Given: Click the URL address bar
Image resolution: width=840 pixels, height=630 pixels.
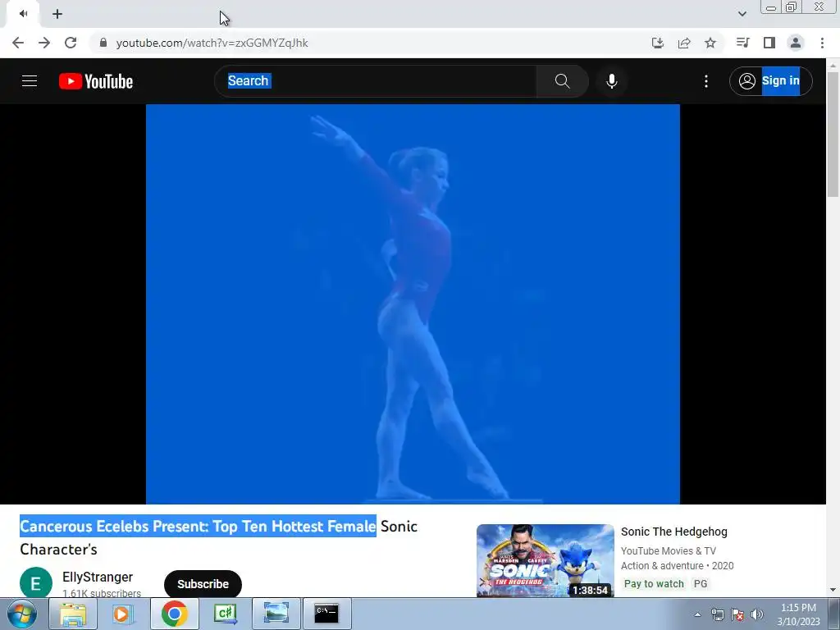Looking at the screenshot, I should pos(370,43).
